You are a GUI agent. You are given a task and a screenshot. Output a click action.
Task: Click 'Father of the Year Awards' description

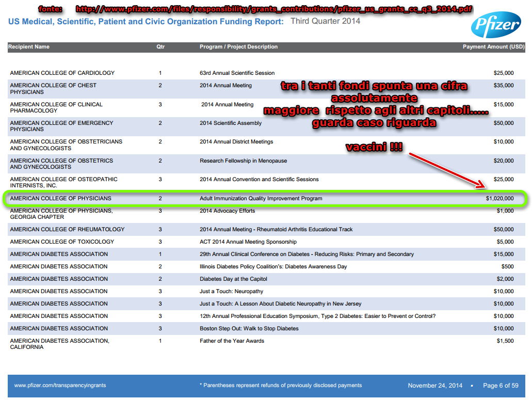click(x=232, y=341)
